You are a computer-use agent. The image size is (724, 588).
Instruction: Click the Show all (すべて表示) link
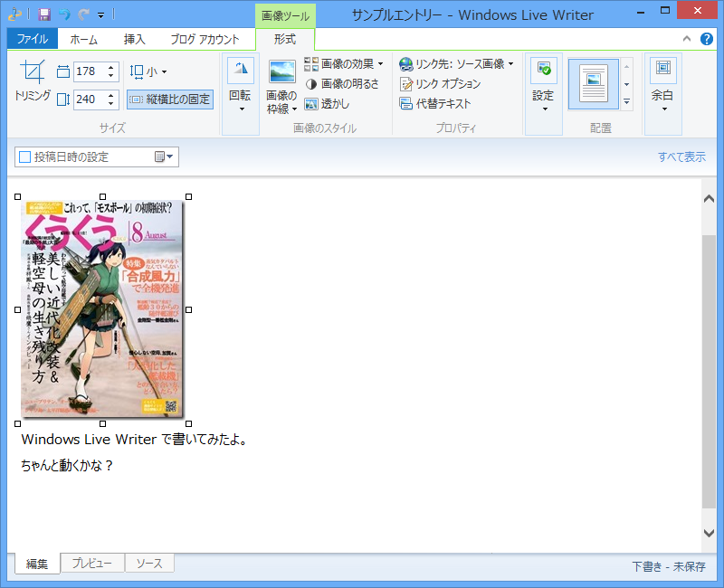coord(682,156)
